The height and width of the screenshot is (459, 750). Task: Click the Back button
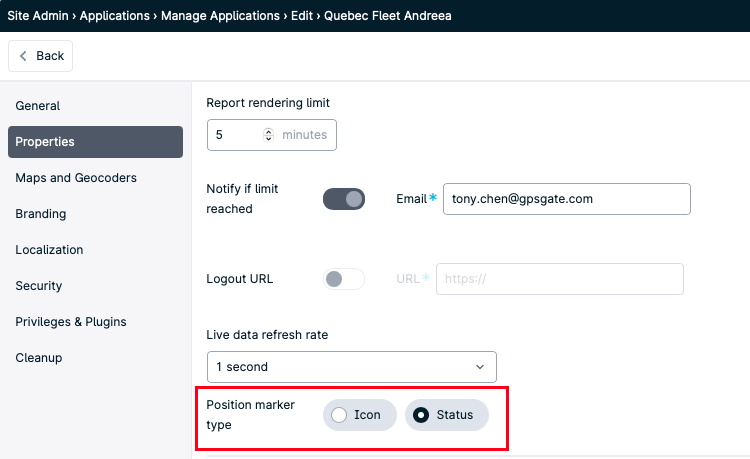coord(40,56)
